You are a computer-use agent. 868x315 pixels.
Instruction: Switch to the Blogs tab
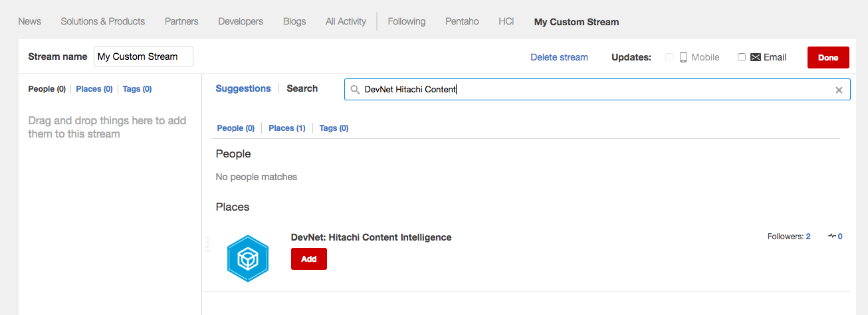[294, 21]
